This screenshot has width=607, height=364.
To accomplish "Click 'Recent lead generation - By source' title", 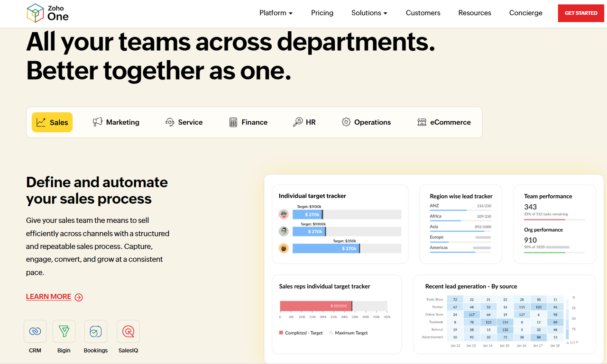I will coord(471,286).
